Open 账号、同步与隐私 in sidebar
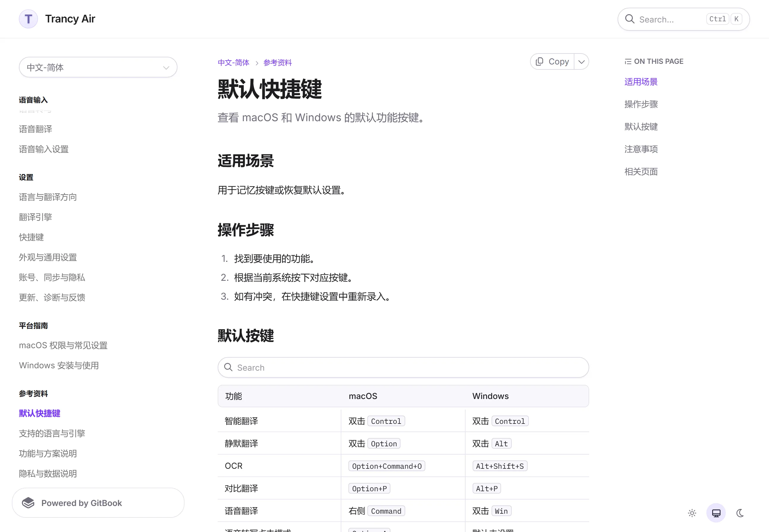Viewport: 769px width, 532px height. 52,277
